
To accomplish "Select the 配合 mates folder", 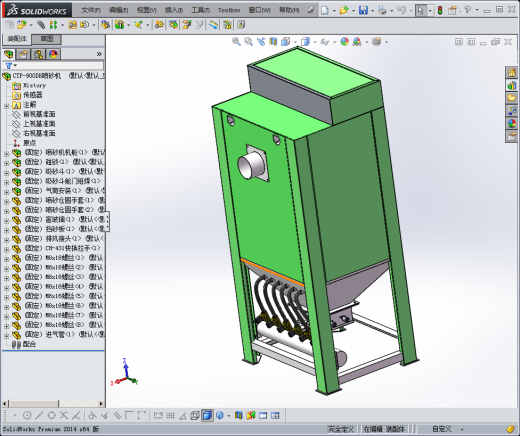I will 29,344.
